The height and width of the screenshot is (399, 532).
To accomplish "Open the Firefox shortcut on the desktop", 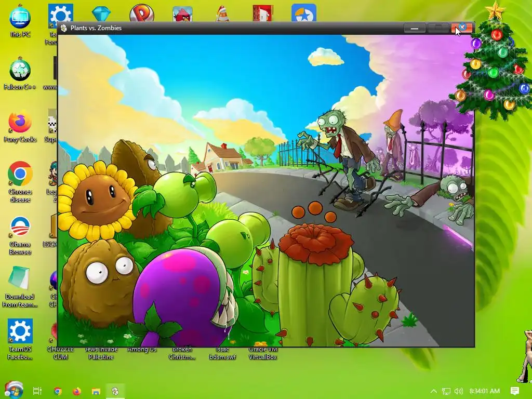I will tap(20, 126).
